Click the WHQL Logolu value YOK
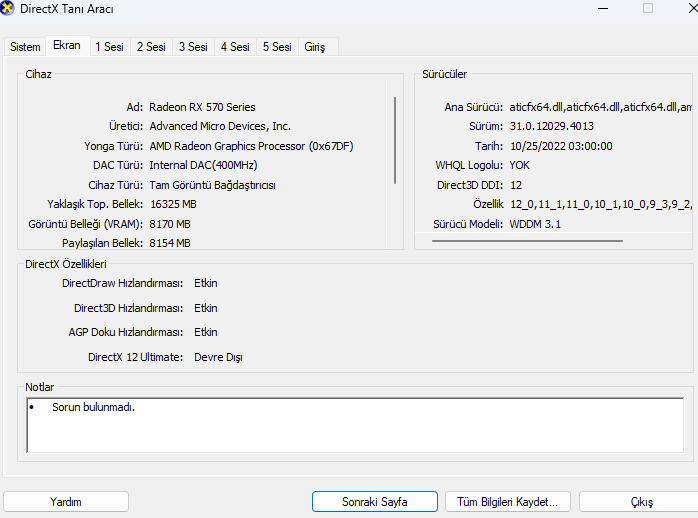Image resolution: width=698 pixels, height=518 pixels. coord(519,165)
